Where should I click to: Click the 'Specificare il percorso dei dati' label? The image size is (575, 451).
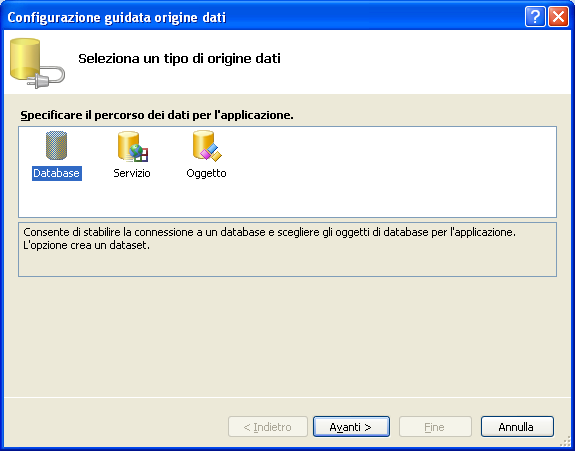click(157, 115)
